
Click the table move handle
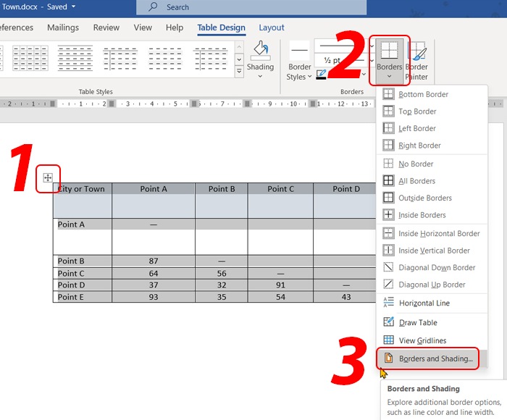pos(48,177)
